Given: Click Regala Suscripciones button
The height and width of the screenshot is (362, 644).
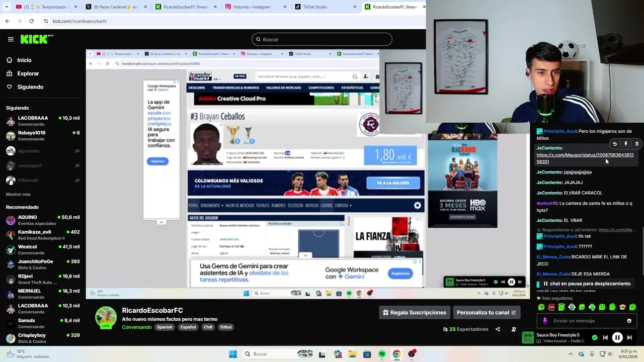Looking at the screenshot, I should point(414,312).
